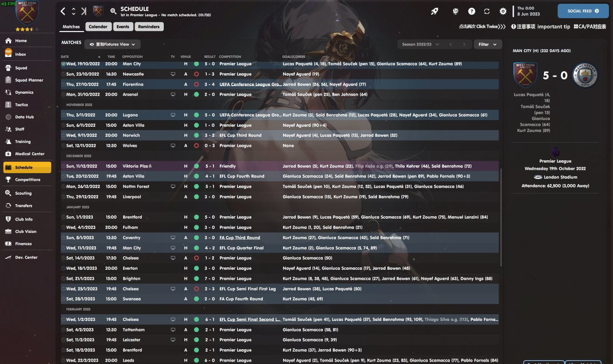Click the Competitions trophy icon
The width and height of the screenshot is (613, 364).
(x=8, y=180)
